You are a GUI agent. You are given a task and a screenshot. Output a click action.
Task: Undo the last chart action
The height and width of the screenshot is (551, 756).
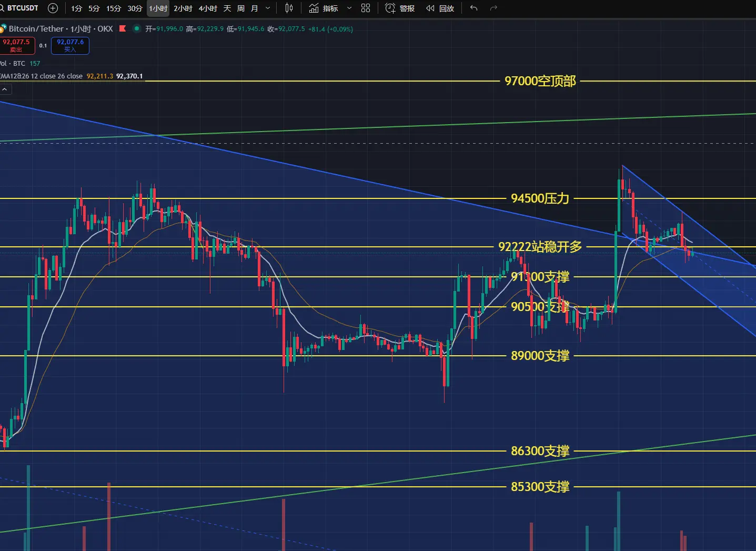point(473,8)
